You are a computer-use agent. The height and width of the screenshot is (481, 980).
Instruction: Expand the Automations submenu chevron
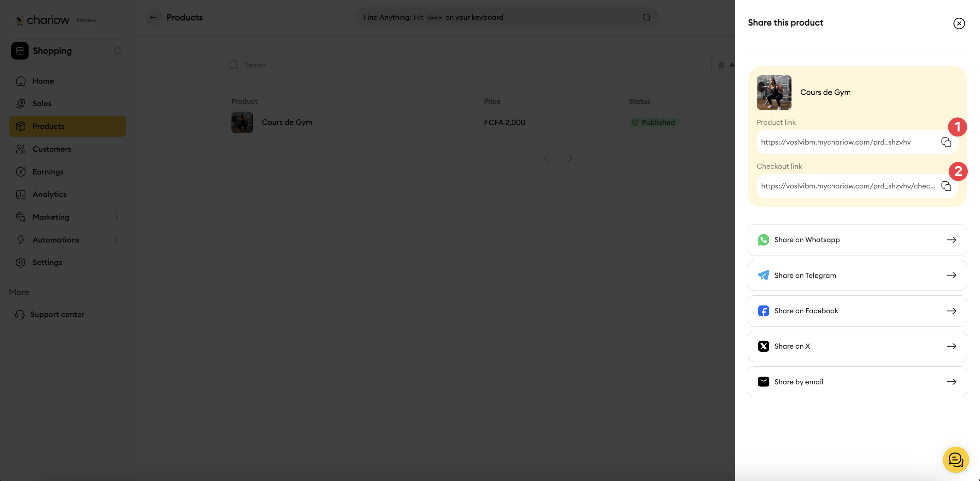(x=116, y=240)
